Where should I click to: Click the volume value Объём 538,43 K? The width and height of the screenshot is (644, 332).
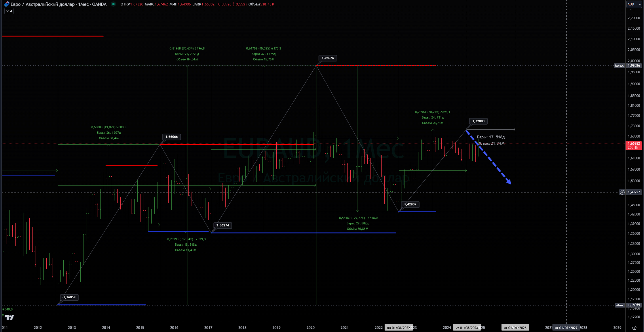click(261, 4)
